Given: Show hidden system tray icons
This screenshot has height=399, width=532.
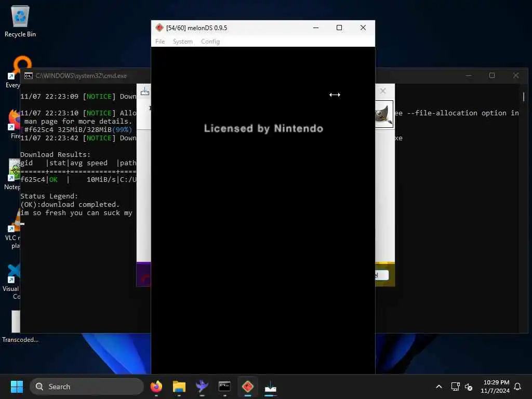Looking at the screenshot, I should 438,387.
